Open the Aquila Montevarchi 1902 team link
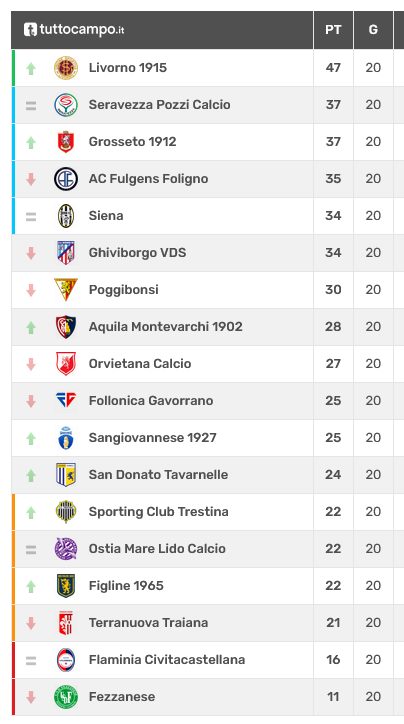The width and height of the screenshot is (404, 724). 165,326
